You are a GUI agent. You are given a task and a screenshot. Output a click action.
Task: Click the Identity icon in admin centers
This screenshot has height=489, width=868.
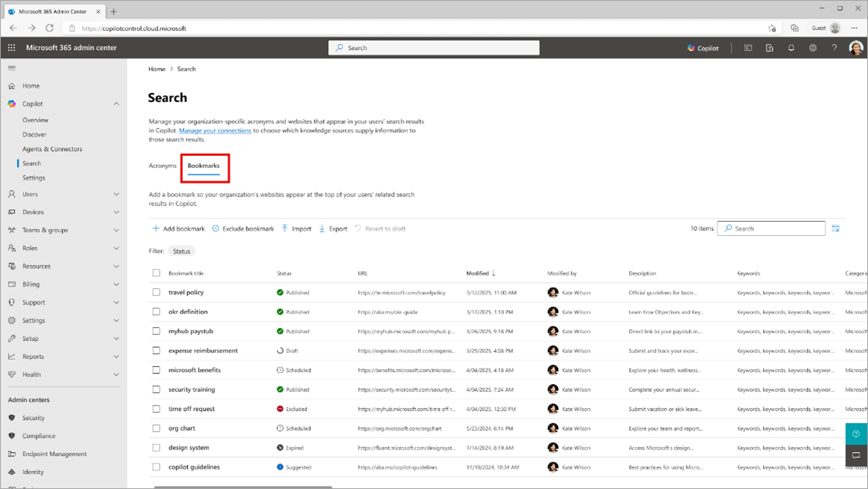click(x=12, y=472)
